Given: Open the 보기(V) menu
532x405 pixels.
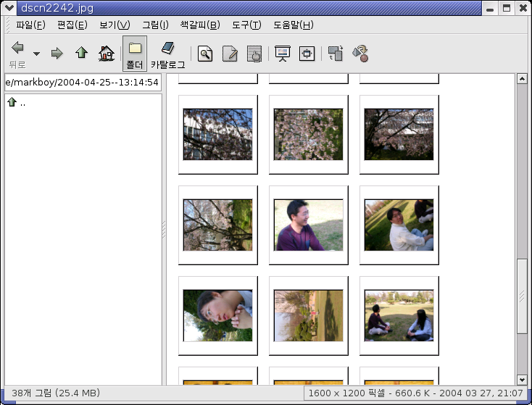Looking at the screenshot, I should point(115,25).
